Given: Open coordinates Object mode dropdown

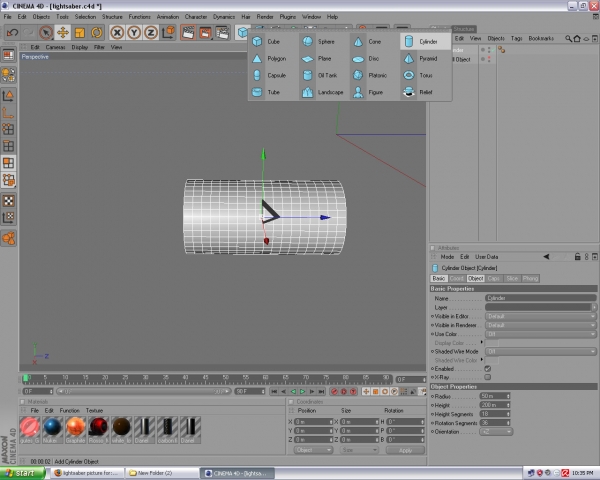Looking at the screenshot, I should pyautogui.click(x=313, y=450).
